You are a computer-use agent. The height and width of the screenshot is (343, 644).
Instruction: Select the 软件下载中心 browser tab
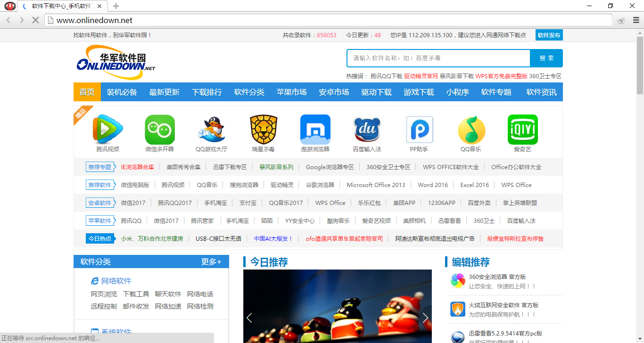62,6
